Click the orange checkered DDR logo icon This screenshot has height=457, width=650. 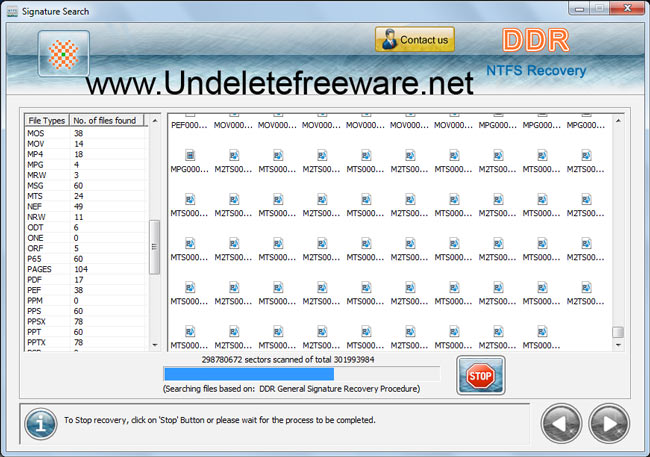tap(63, 54)
